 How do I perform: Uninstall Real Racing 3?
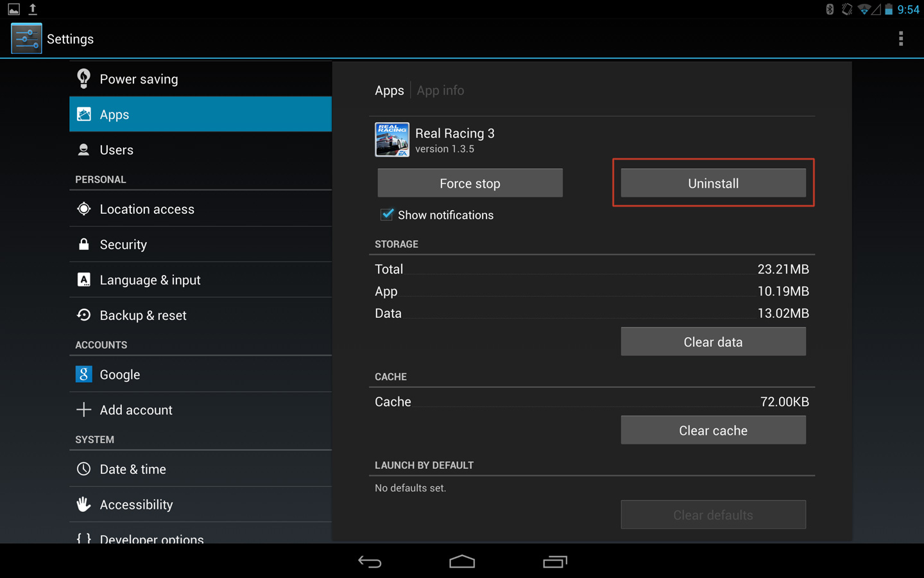coord(713,183)
